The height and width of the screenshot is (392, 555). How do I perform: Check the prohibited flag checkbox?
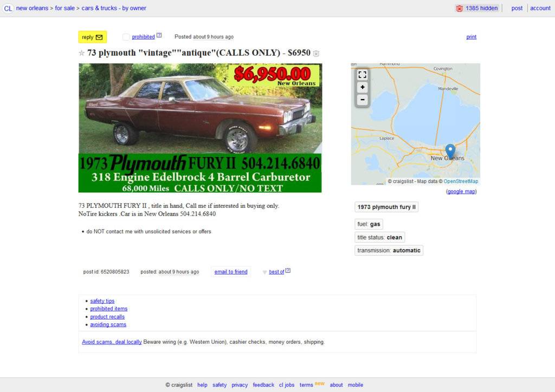click(x=126, y=37)
